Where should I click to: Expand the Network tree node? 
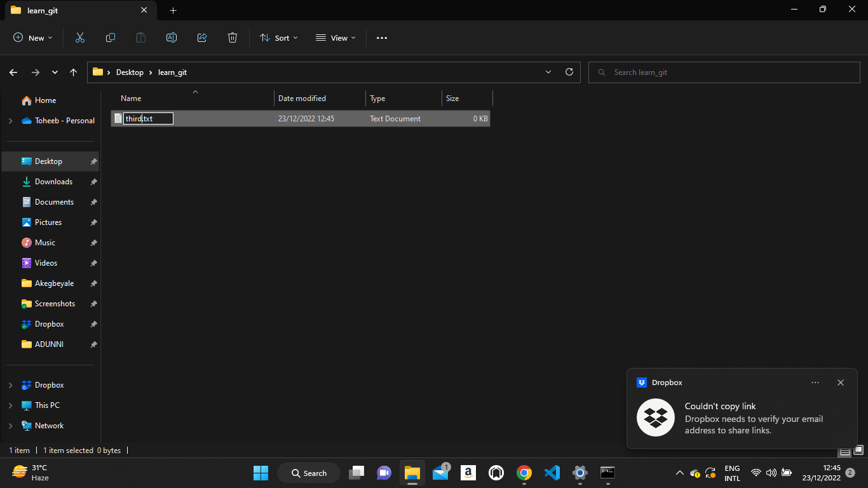click(10, 426)
